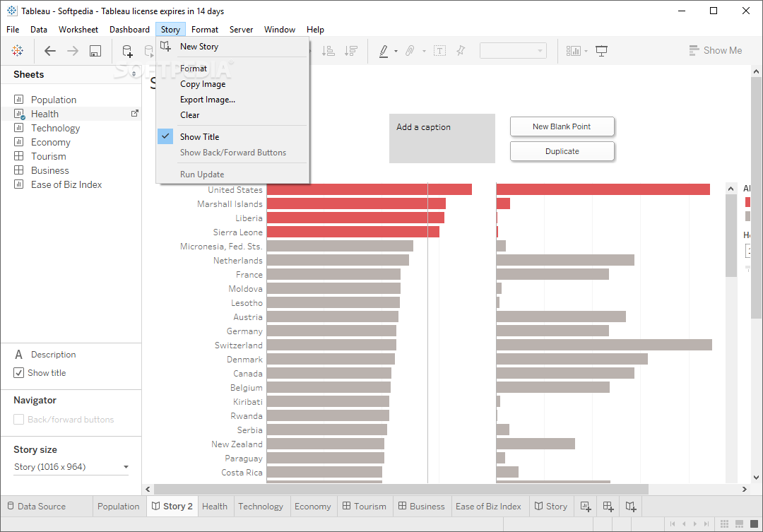Switch to the Business tab at bottom

point(421,506)
